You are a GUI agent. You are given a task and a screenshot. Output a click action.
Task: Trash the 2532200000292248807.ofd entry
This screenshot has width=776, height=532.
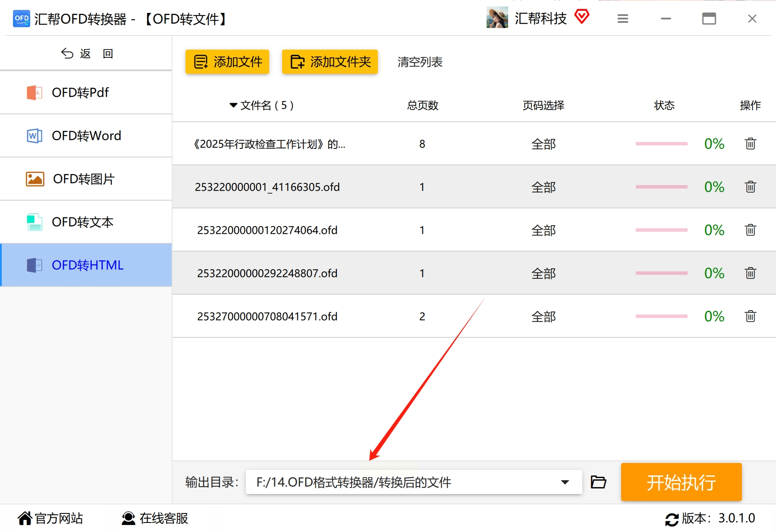click(750, 273)
